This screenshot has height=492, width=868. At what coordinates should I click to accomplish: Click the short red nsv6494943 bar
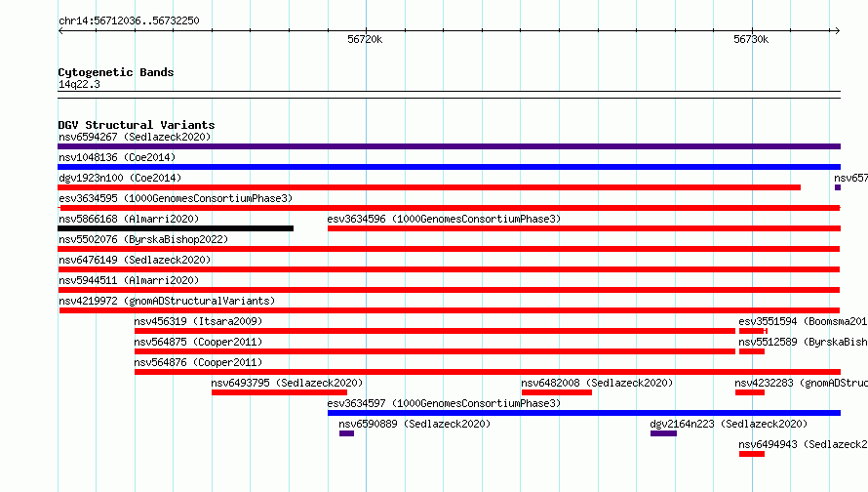752,454
